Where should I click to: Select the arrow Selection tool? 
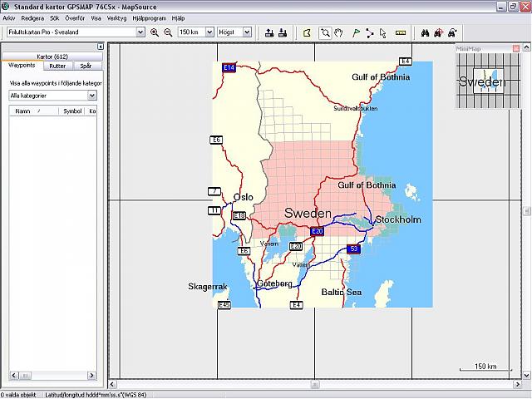coord(383,33)
